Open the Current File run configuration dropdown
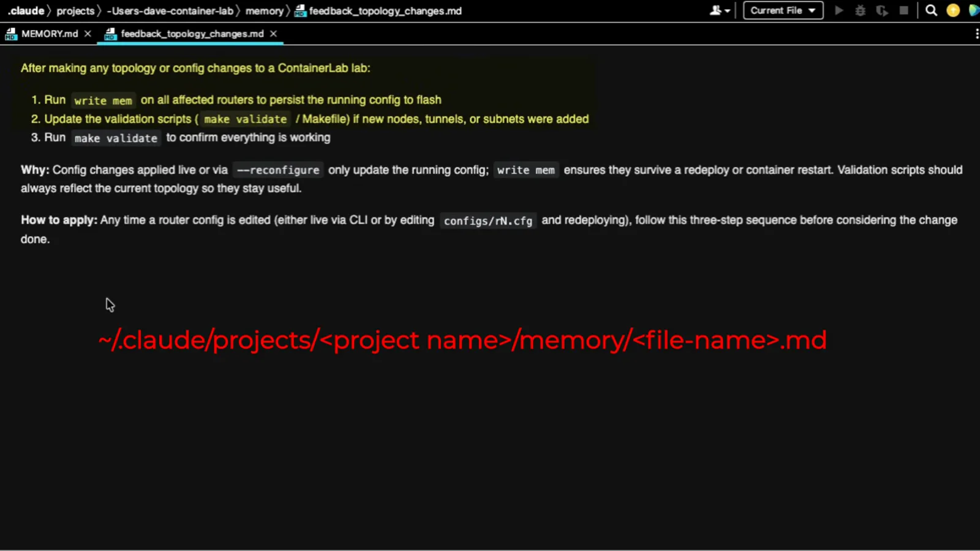Viewport: 980px width, 551px height. click(783, 10)
